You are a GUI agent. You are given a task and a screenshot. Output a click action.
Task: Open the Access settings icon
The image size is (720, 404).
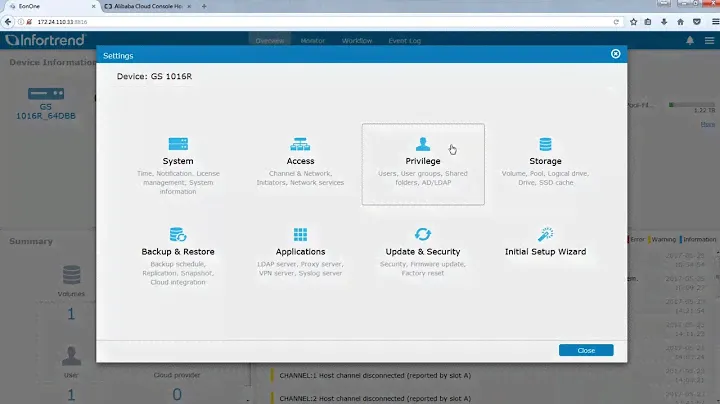(x=300, y=144)
